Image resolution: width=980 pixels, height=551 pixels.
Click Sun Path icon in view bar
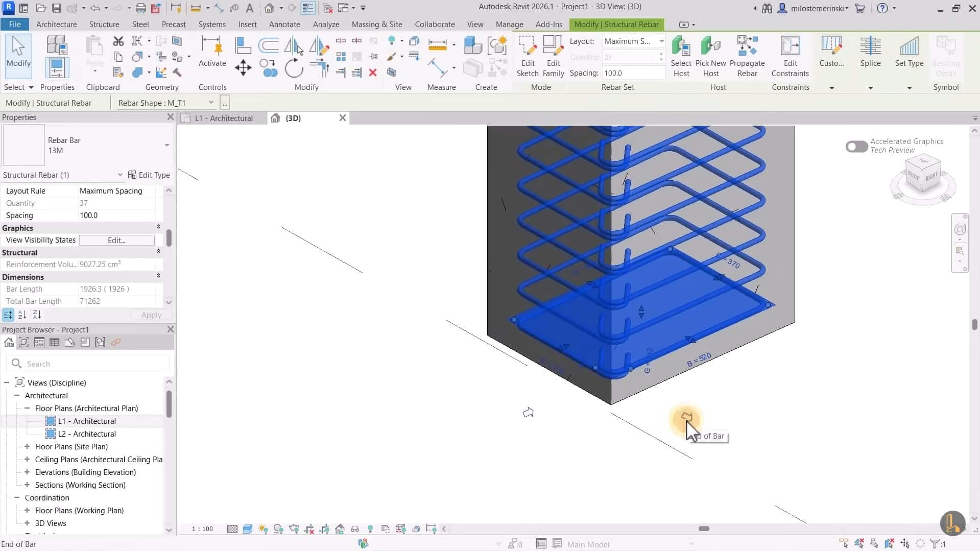263,529
